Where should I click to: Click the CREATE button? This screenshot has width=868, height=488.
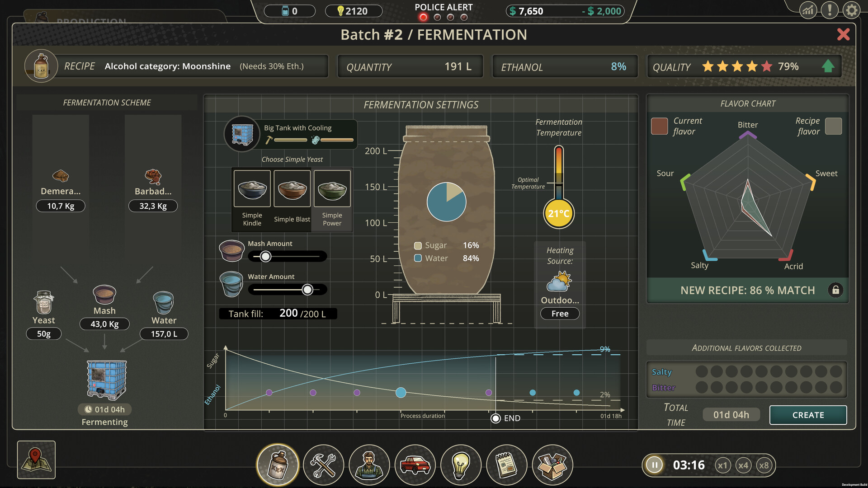808,415
